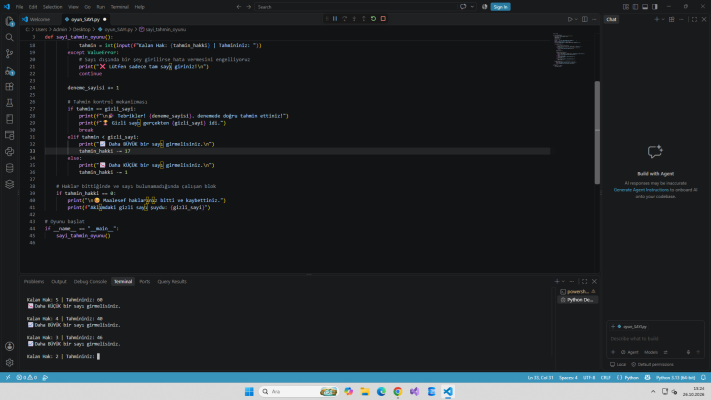
Task: Open the Models picker in chat
Action: coord(651,352)
